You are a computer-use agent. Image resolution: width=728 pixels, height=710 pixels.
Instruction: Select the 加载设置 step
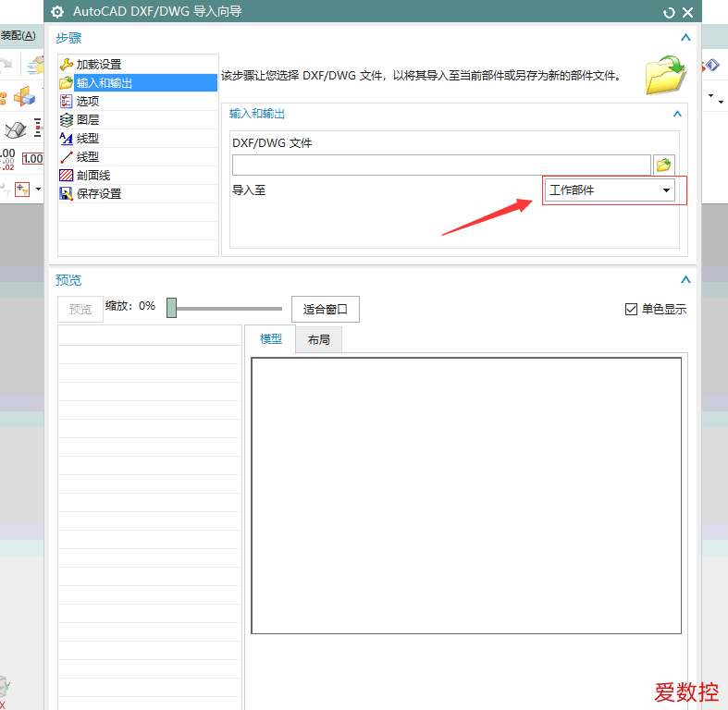138,65
